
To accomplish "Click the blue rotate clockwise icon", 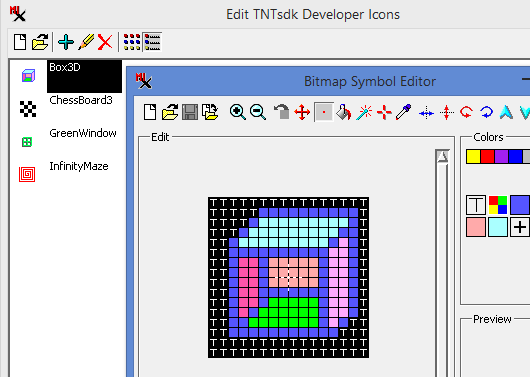I will (x=486, y=112).
